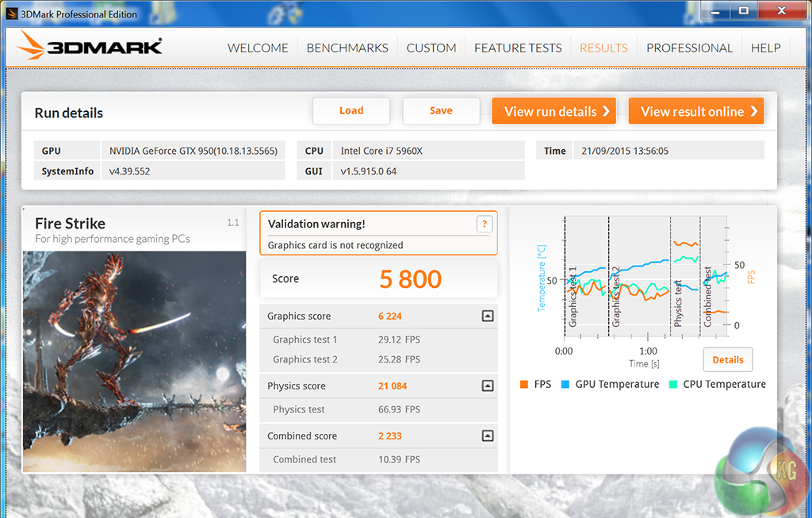Click the temperature and FPS chart

click(645, 277)
